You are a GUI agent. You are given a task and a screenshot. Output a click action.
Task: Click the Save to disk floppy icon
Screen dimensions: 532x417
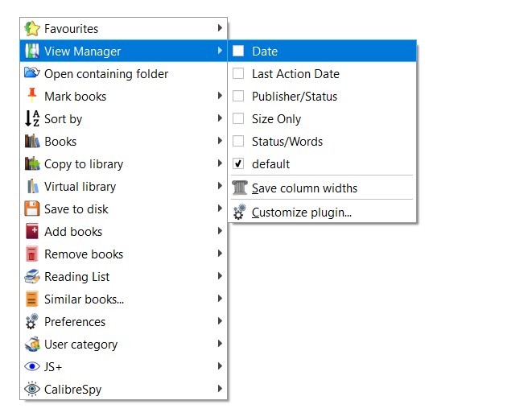tap(32, 209)
